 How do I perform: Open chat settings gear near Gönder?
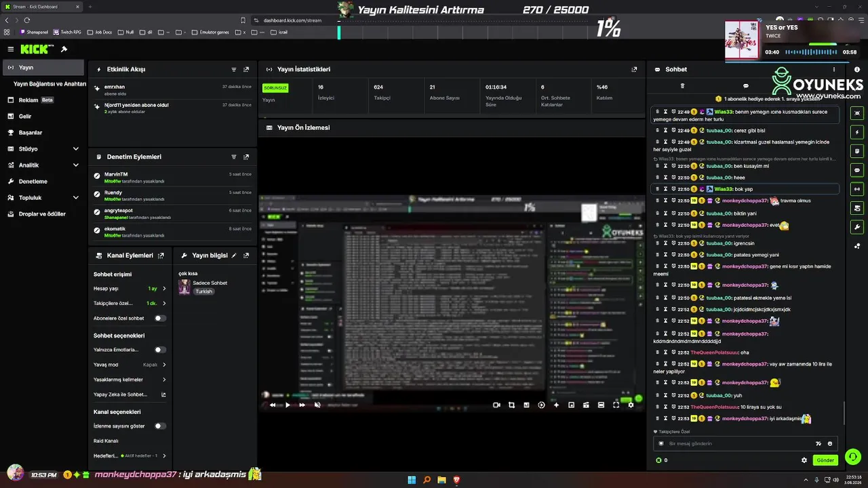click(804, 460)
